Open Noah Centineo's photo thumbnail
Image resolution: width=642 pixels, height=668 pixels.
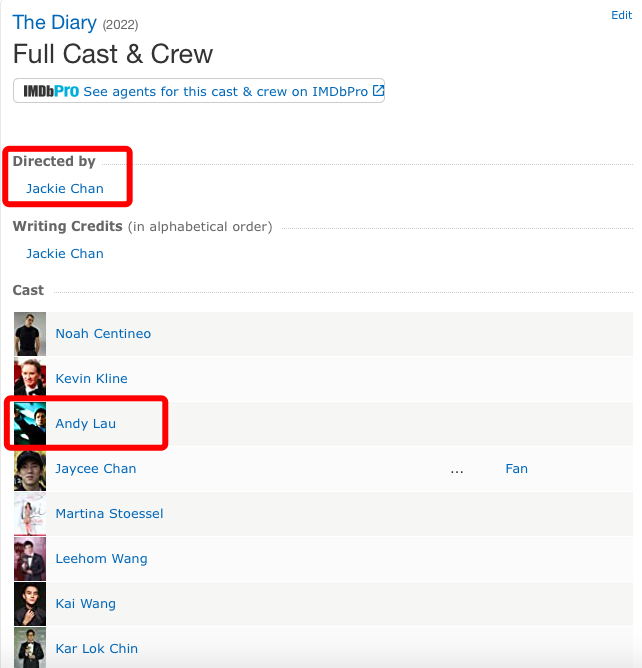point(30,334)
